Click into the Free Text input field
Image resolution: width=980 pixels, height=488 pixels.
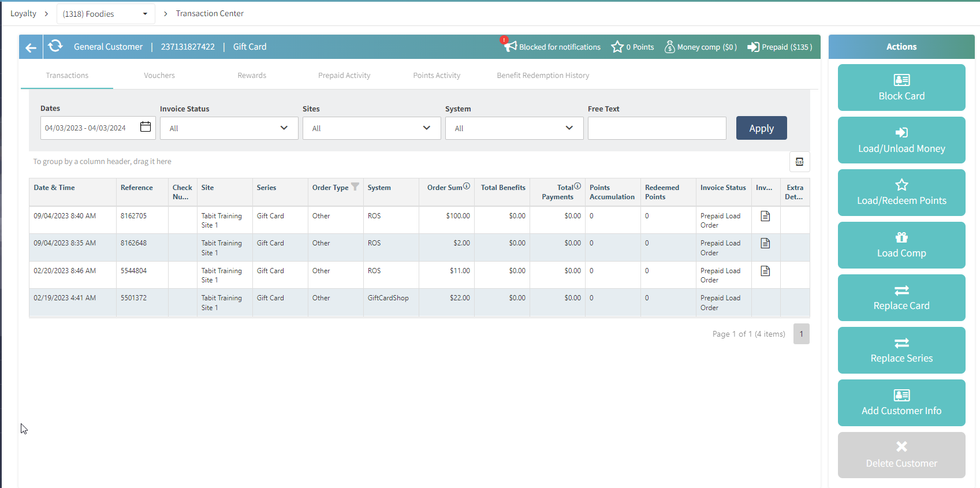coord(657,128)
